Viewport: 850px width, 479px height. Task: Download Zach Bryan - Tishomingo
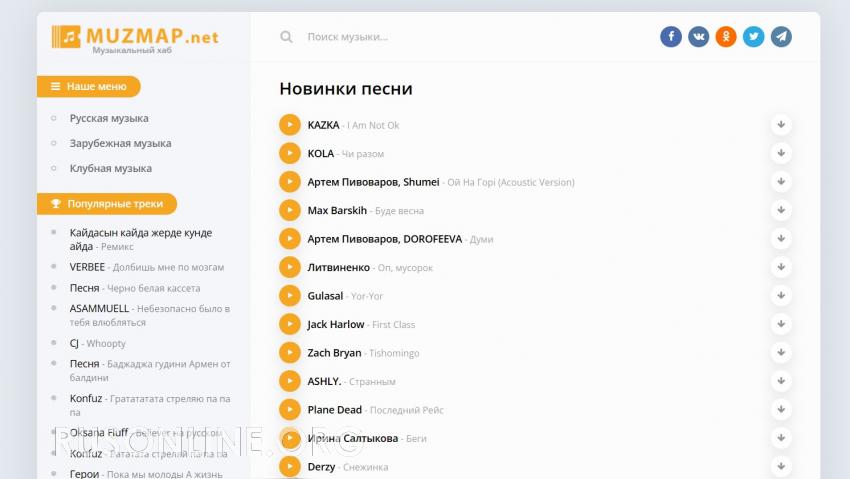[x=781, y=352]
